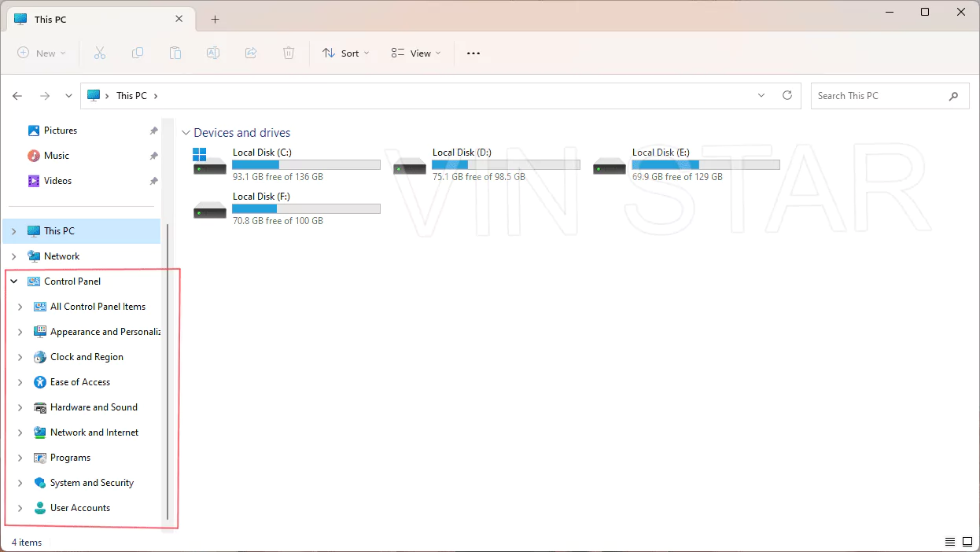Unpin Videos from Quick access

(x=153, y=181)
